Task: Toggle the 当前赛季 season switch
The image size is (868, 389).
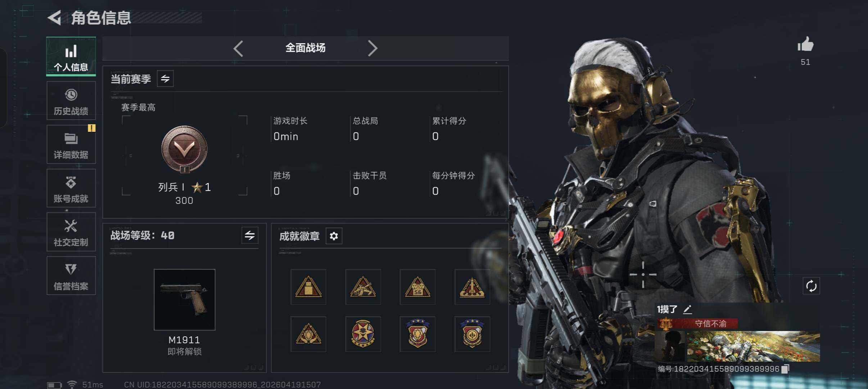Action: (165, 79)
